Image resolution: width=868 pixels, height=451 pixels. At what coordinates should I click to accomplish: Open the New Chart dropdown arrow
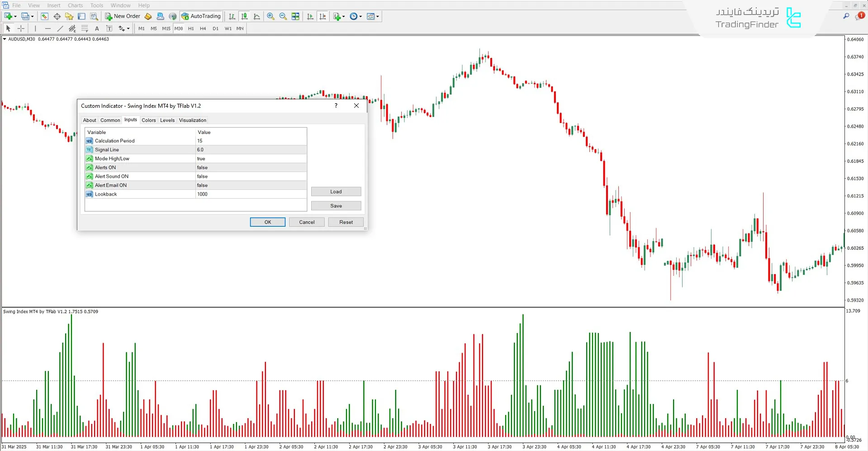pyautogui.click(x=15, y=16)
